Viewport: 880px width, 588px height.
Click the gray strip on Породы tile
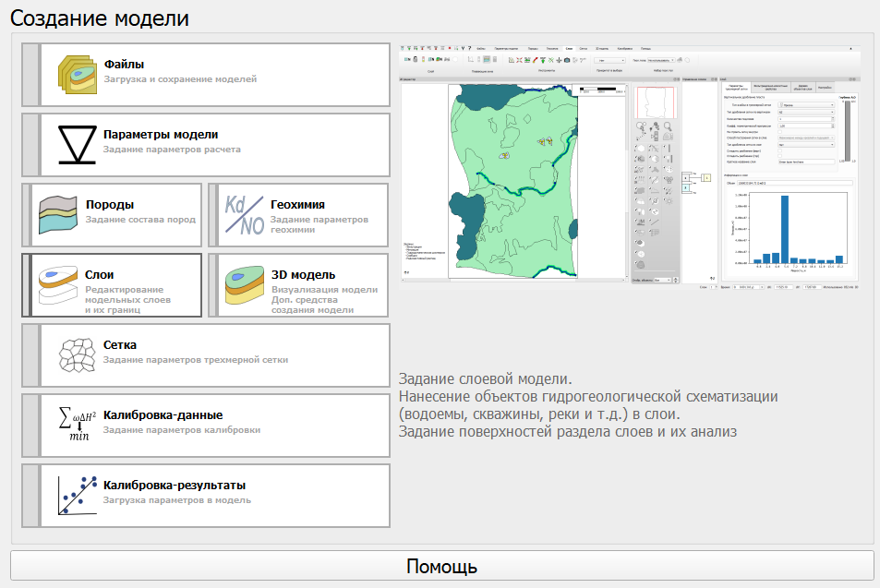(x=27, y=215)
